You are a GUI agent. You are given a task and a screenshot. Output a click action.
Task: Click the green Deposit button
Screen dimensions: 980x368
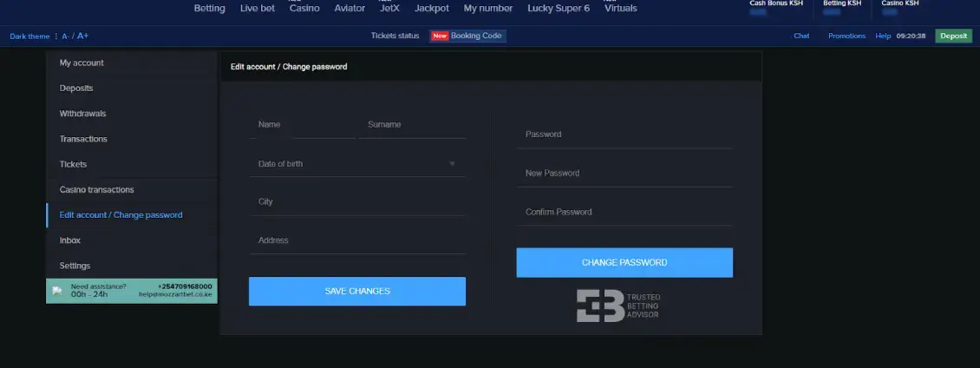(953, 36)
